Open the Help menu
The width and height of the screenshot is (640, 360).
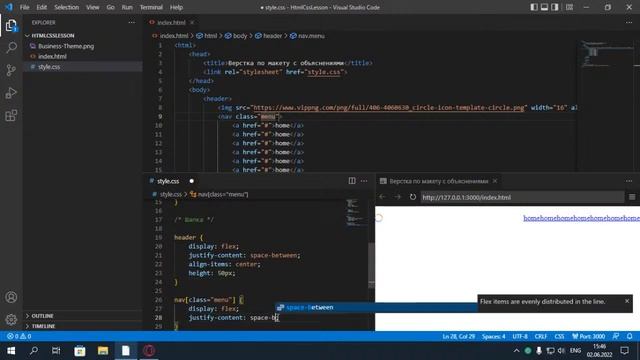coord(176,7)
